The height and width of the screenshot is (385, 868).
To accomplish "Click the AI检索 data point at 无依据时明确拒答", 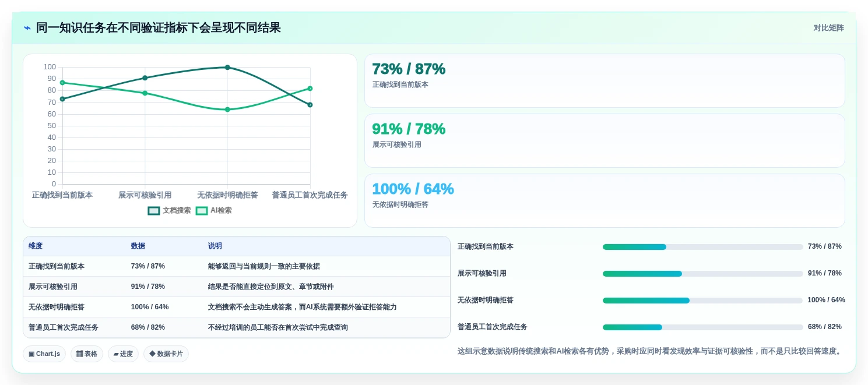I will (227, 110).
